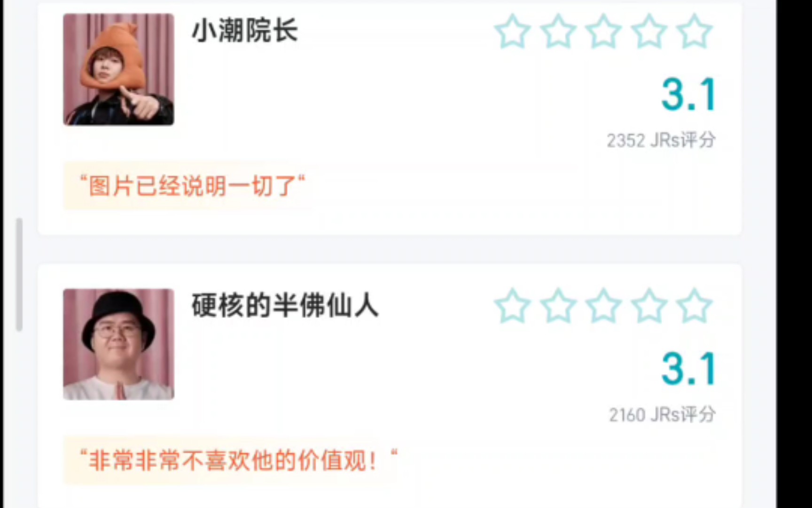Open the 2352 JRs评分 count

click(x=661, y=140)
